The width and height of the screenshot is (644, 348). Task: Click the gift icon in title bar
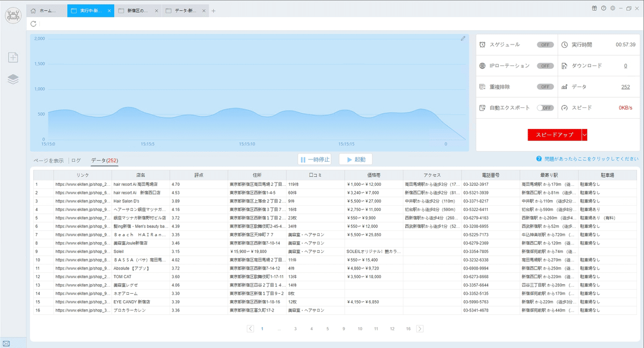coord(594,8)
